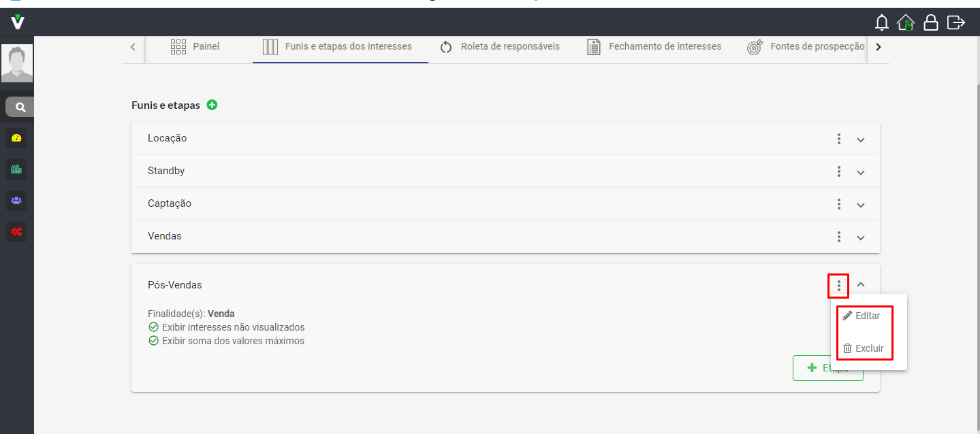Show earlier tabs with the left arrow
This screenshot has width=980, height=434.
133,47
